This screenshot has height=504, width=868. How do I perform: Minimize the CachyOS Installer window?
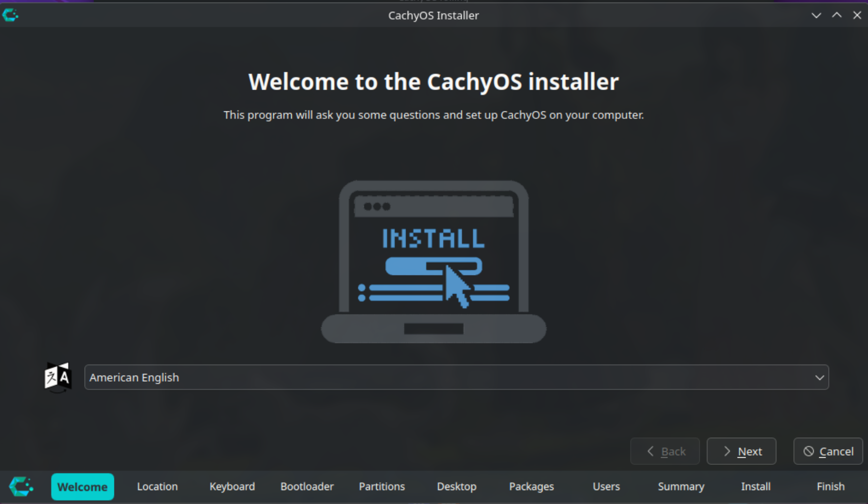click(816, 15)
